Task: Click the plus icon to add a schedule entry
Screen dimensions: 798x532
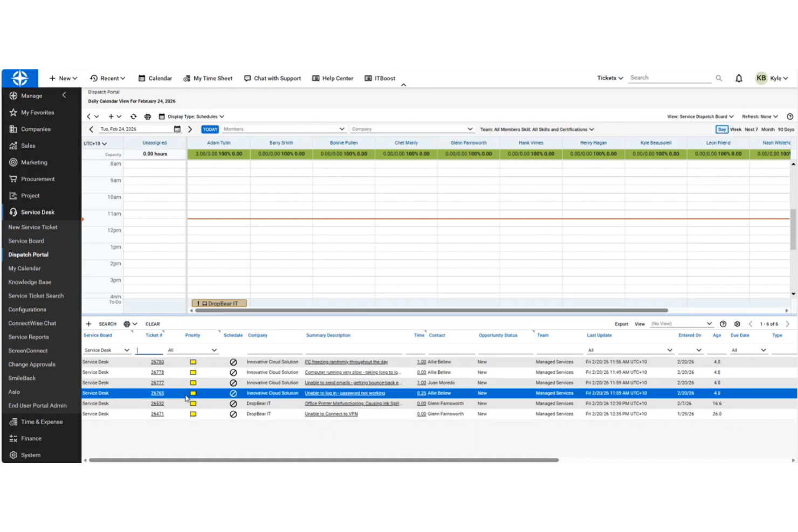Action: (112, 116)
